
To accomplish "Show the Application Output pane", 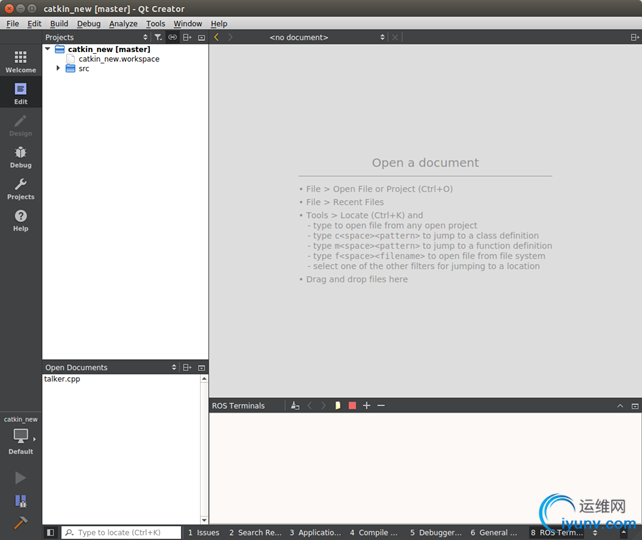I will click(x=315, y=532).
